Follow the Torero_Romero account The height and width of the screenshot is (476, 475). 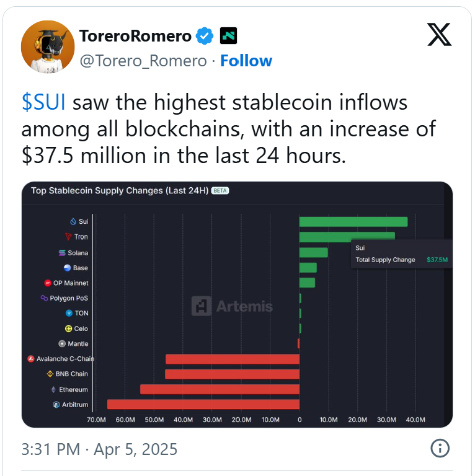pos(246,61)
